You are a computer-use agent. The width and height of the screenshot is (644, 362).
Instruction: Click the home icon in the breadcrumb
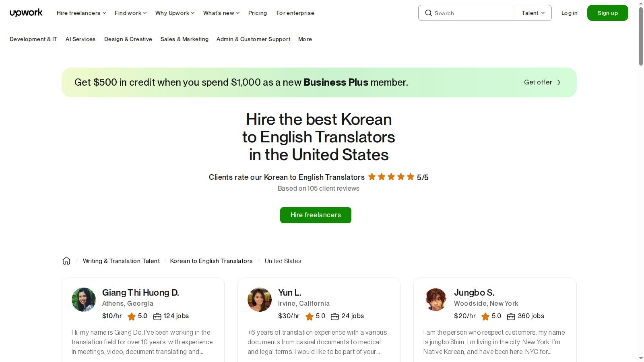click(66, 261)
